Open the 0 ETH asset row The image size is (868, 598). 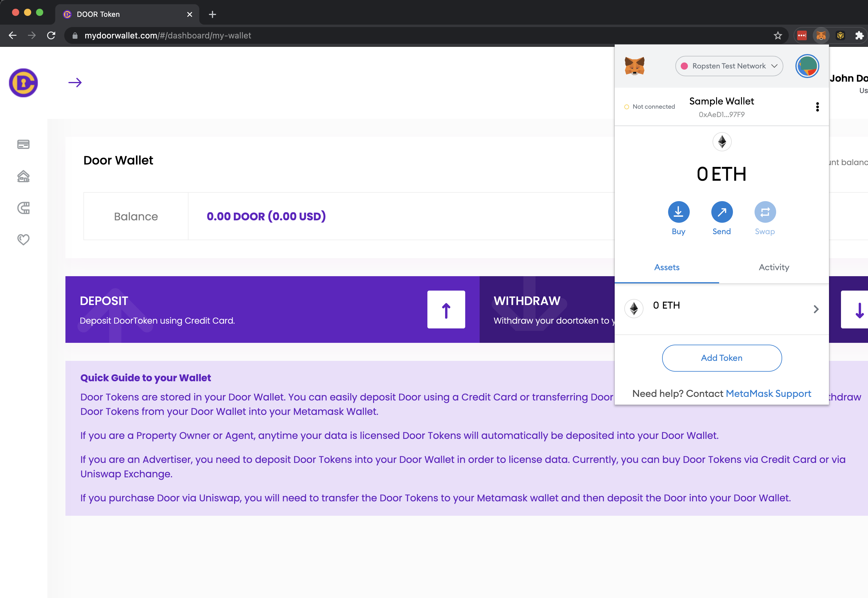[722, 309]
